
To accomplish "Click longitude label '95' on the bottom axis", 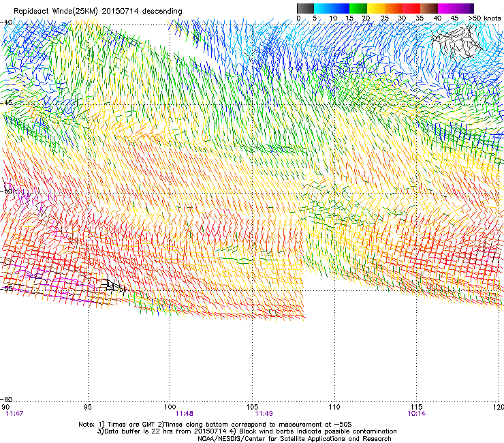I will (x=87, y=407).
